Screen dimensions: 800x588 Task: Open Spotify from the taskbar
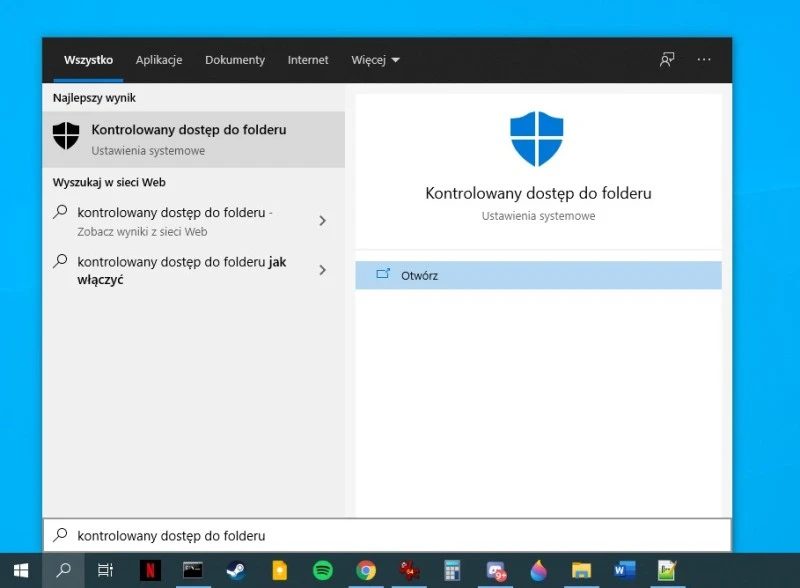tap(322, 570)
